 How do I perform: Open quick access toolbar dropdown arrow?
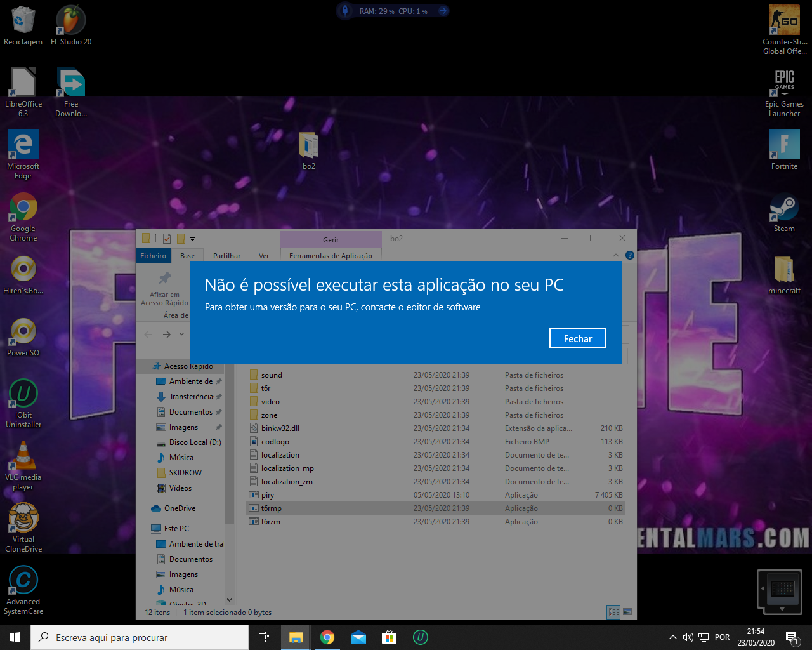192,239
